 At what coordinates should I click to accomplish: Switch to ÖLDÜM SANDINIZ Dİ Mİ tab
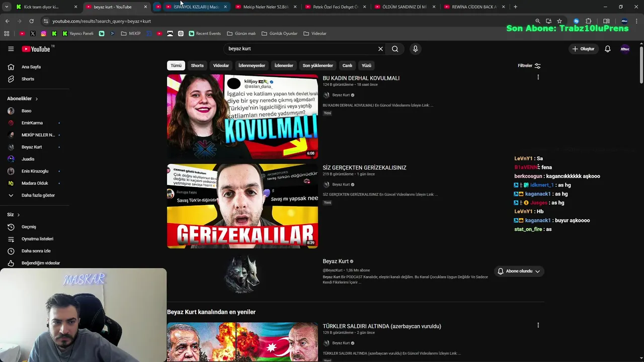tap(405, 7)
